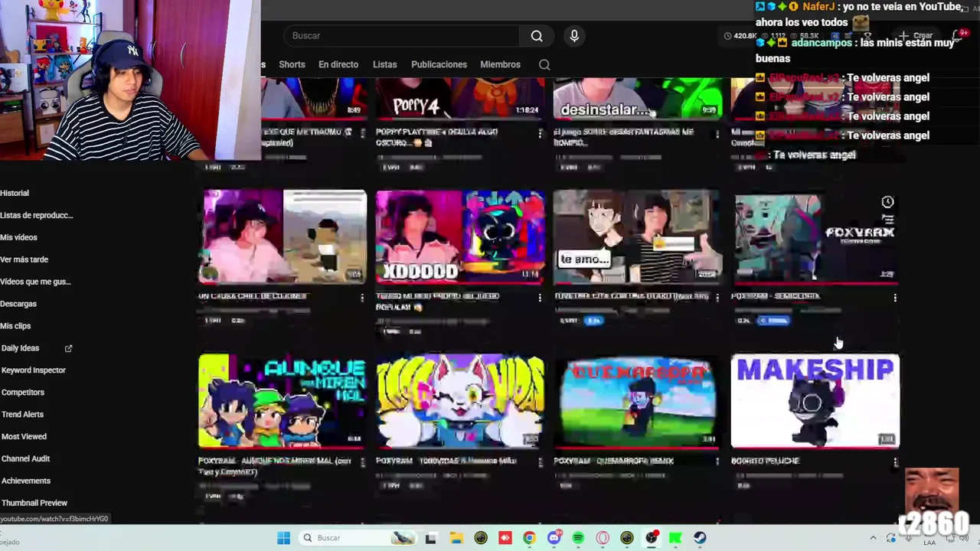This screenshot has width=980, height=551.
Task: Click the Crear button
Action: [x=916, y=36]
